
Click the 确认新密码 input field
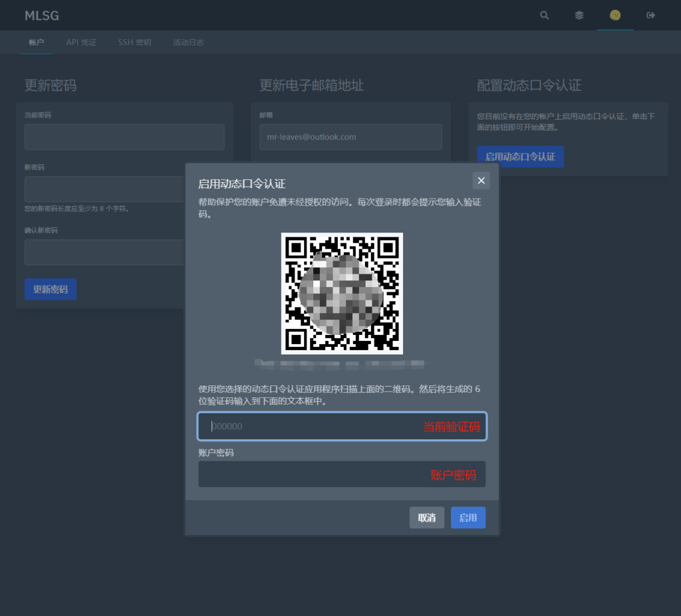(104, 253)
